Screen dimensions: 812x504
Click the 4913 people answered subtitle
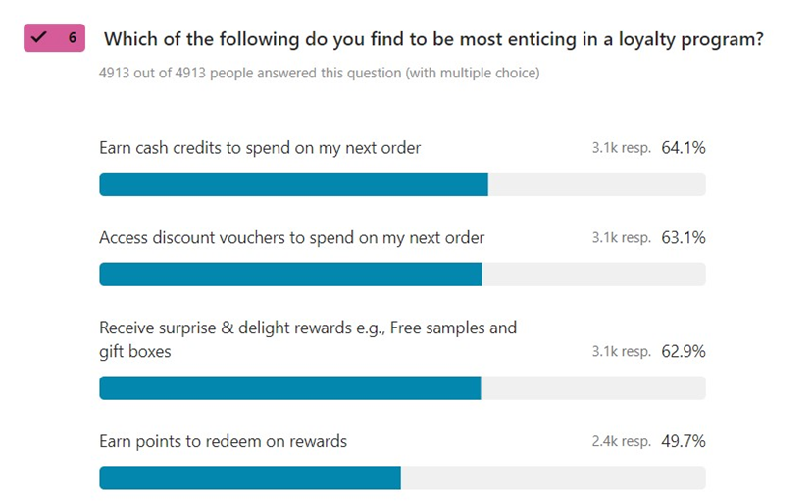pyautogui.click(x=320, y=73)
